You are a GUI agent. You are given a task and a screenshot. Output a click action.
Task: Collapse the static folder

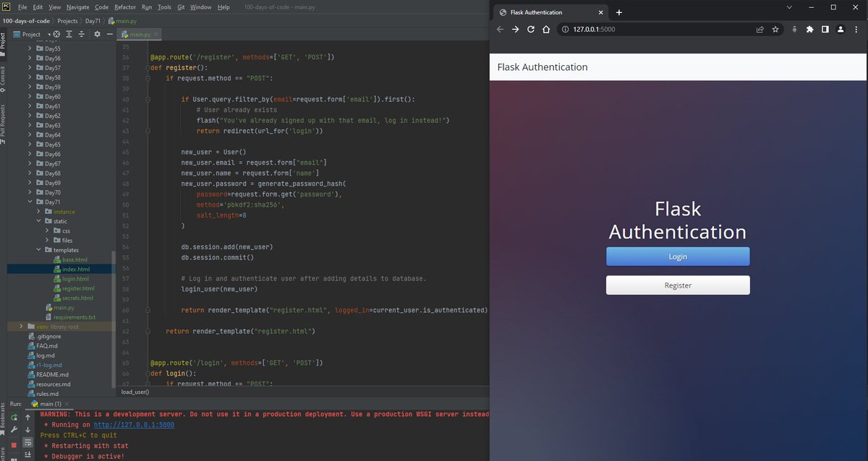point(39,221)
